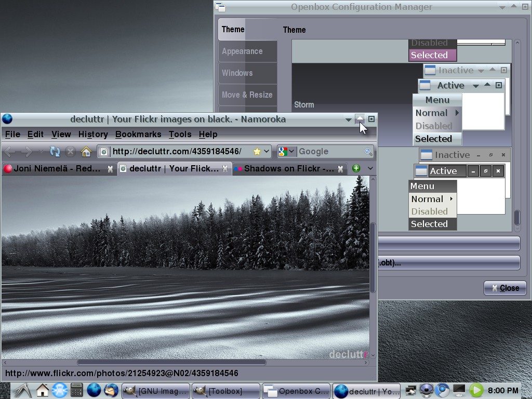Open the Help menu
Viewport: 532px width, 399px height.
point(208,135)
